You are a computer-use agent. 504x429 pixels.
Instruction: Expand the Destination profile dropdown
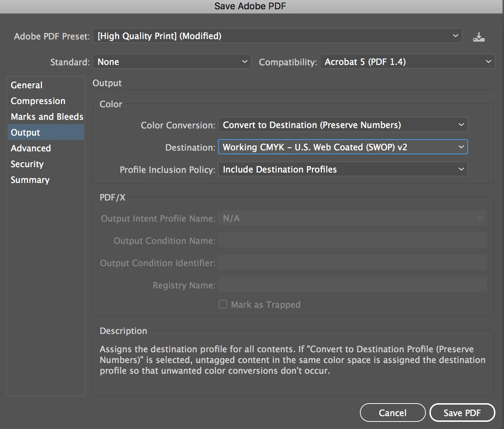coord(343,147)
